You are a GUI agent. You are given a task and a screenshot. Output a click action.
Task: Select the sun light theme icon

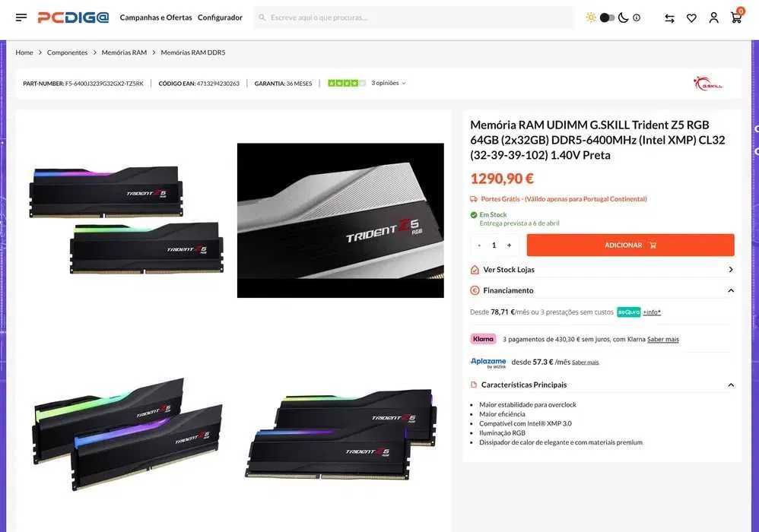point(591,18)
